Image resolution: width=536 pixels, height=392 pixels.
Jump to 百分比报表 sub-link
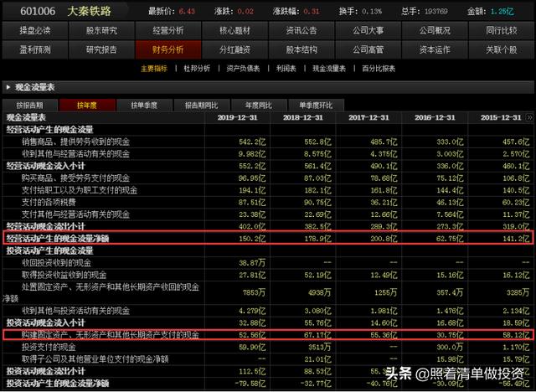click(x=379, y=69)
